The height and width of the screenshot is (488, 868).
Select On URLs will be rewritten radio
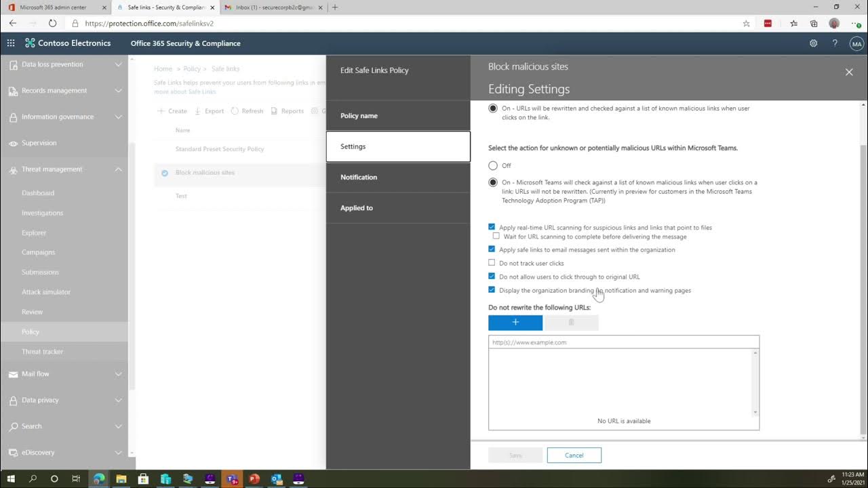tap(493, 108)
